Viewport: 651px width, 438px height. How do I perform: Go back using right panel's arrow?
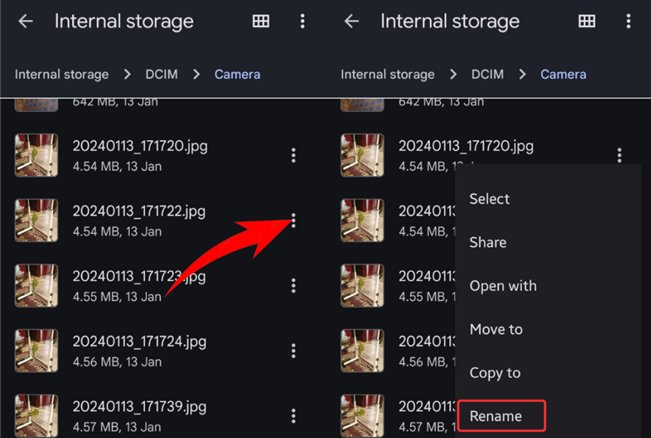(352, 21)
